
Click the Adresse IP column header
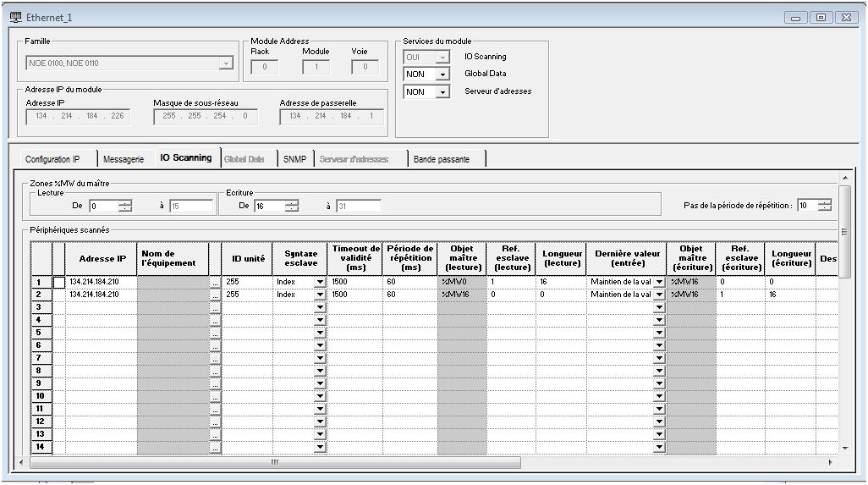click(101, 258)
